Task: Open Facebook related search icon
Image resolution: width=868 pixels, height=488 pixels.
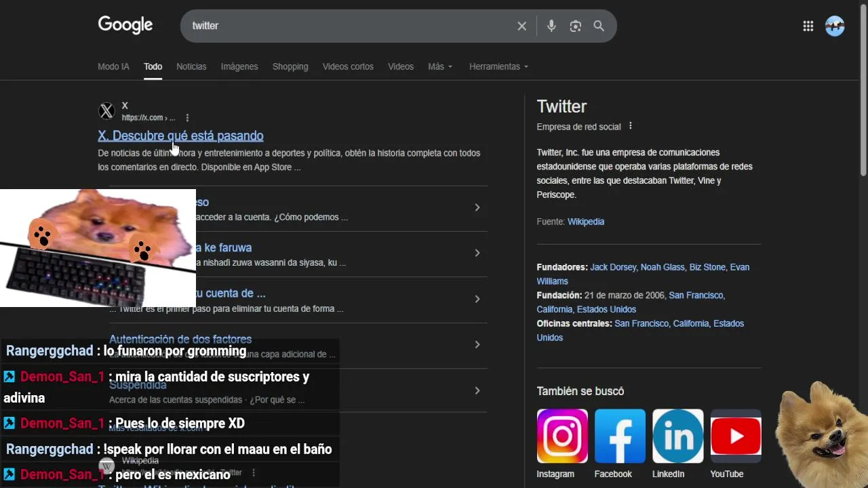Action: 620,436
